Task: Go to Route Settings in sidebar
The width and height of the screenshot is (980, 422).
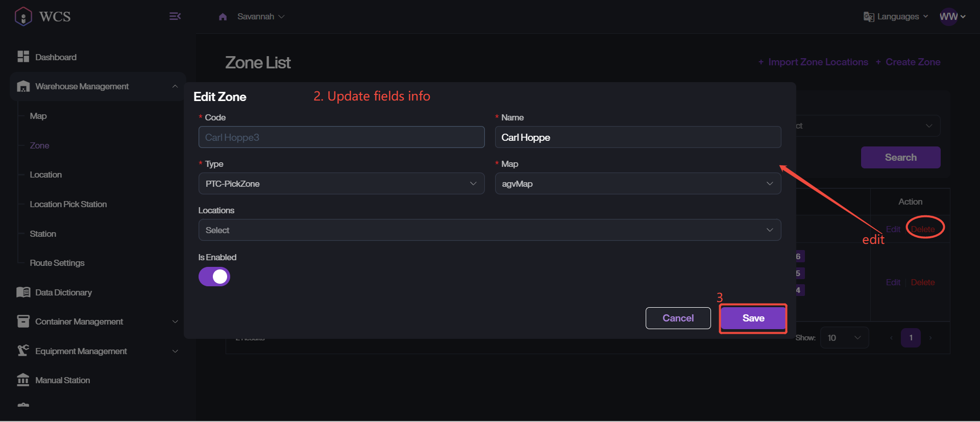Action: pos(57,263)
